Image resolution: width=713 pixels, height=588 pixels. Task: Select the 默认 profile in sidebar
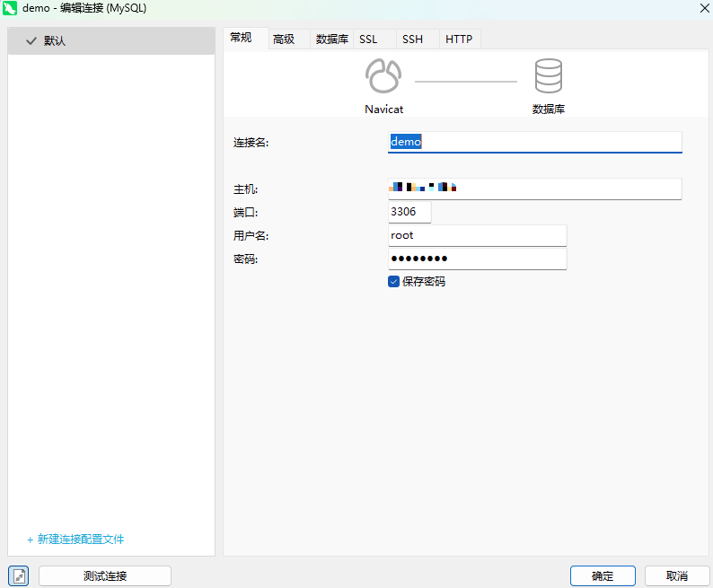[110, 41]
